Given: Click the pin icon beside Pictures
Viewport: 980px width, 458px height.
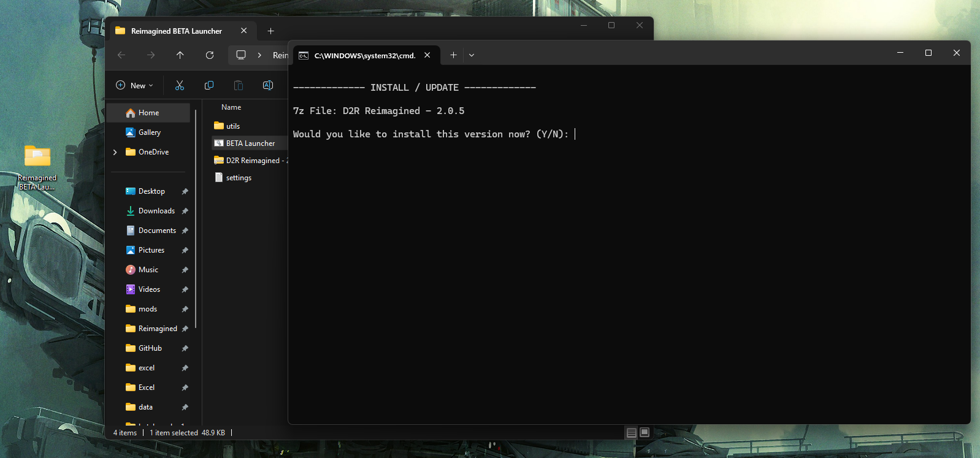Looking at the screenshot, I should [185, 250].
